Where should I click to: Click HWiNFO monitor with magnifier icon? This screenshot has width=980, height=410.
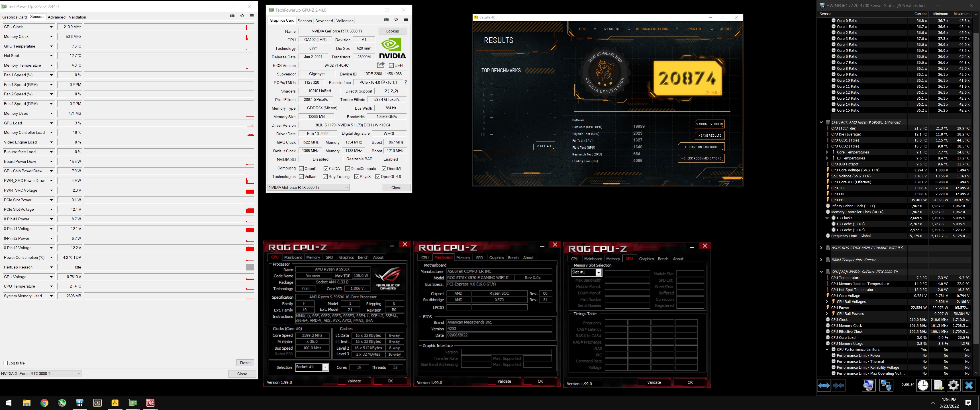[869, 386]
